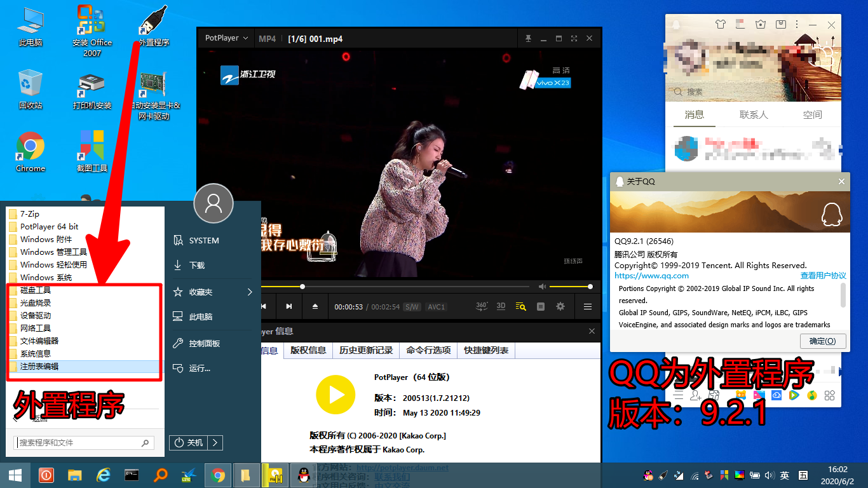Click the start menu search box
The image size is (868, 488).
[84, 443]
